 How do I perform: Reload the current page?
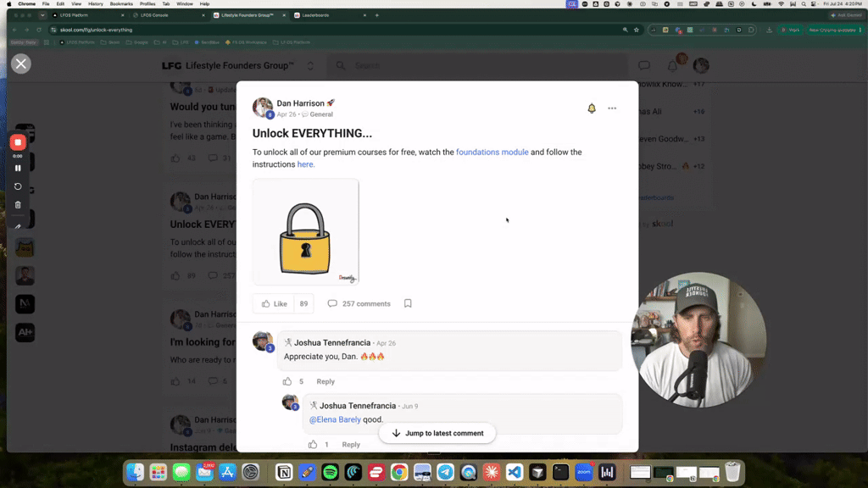pos(39,30)
